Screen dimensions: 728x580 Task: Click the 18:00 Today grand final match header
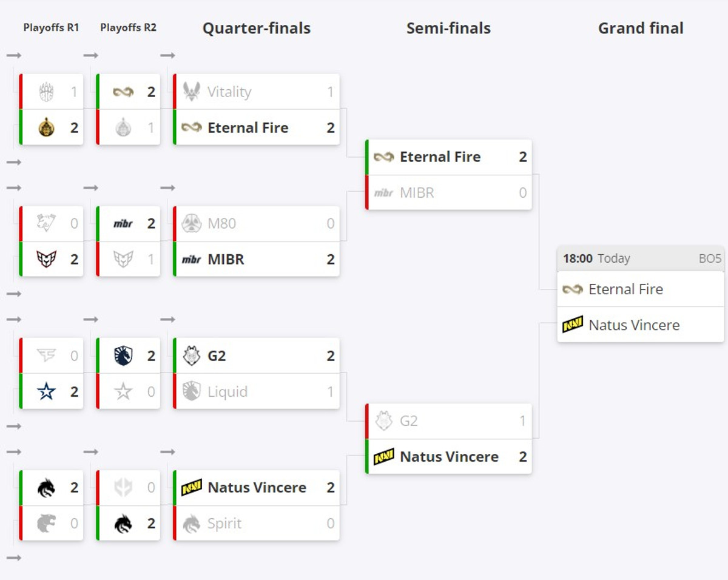tap(640, 258)
